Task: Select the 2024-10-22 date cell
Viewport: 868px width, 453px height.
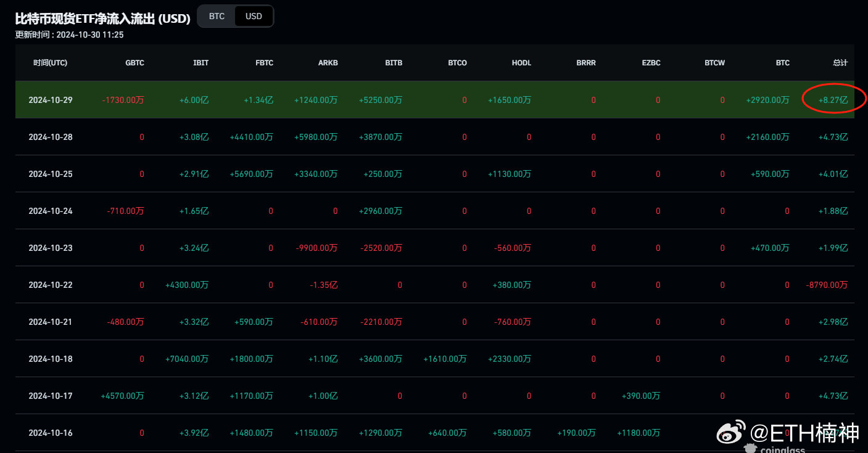Action: (51, 285)
